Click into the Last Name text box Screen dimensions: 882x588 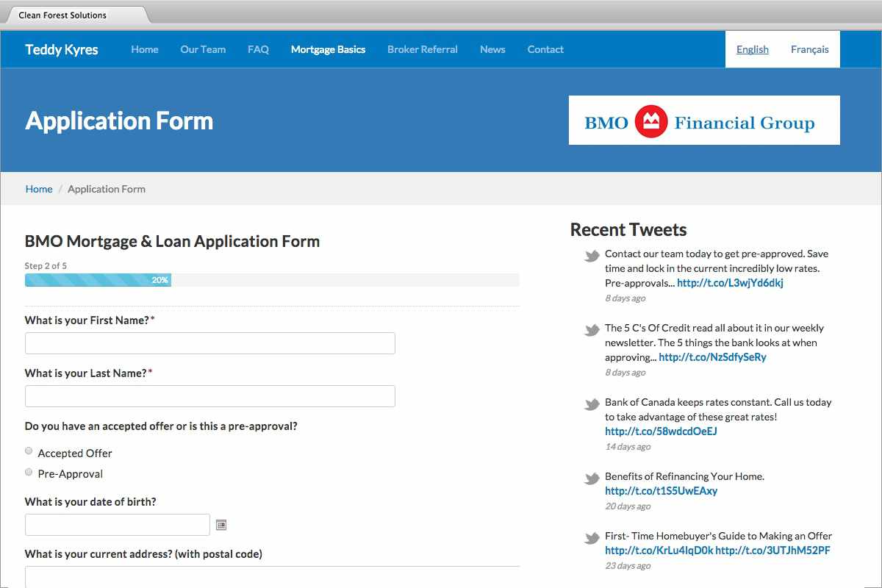(x=210, y=396)
